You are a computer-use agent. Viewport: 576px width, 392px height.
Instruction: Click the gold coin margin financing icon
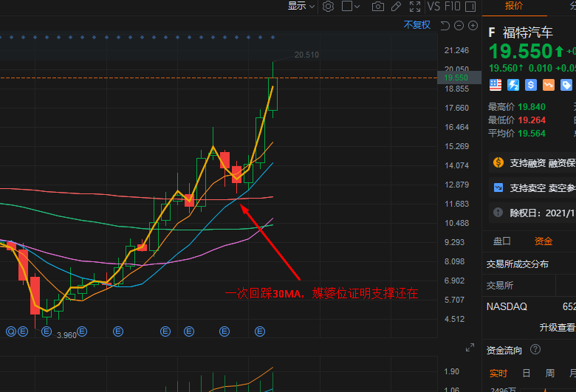pyautogui.click(x=498, y=162)
